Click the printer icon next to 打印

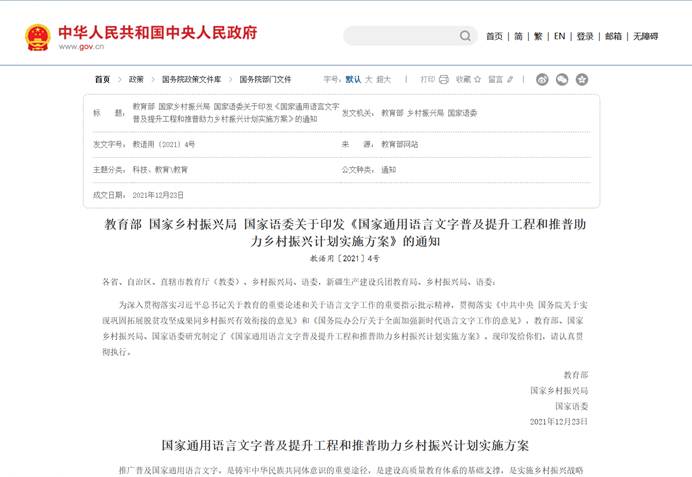point(444,79)
